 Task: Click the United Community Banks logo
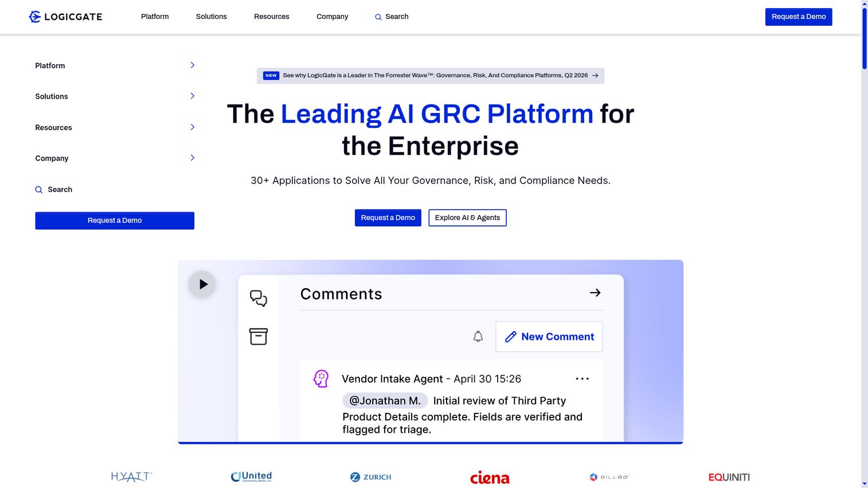[x=251, y=477]
